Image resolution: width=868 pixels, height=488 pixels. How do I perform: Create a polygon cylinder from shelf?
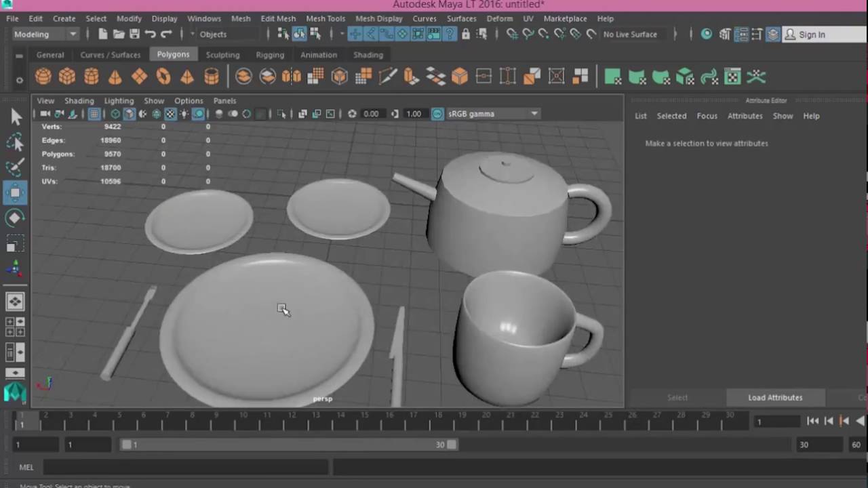pos(92,77)
